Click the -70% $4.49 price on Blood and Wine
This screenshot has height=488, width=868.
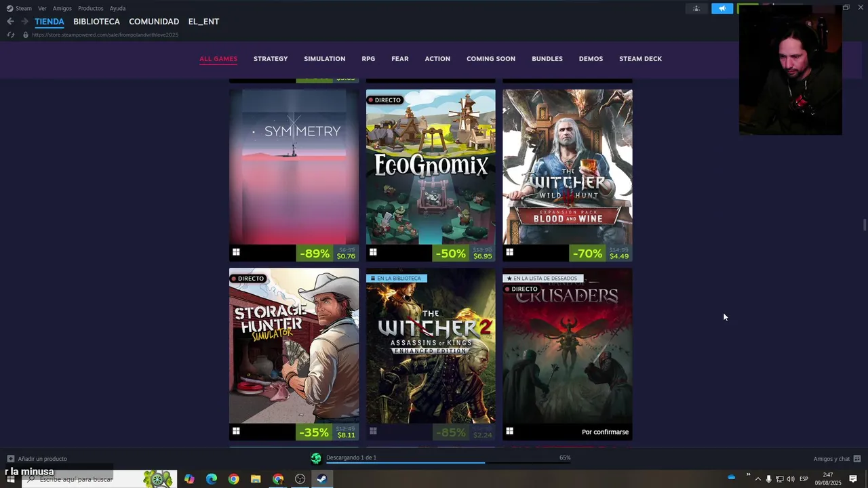(x=601, y=253)
